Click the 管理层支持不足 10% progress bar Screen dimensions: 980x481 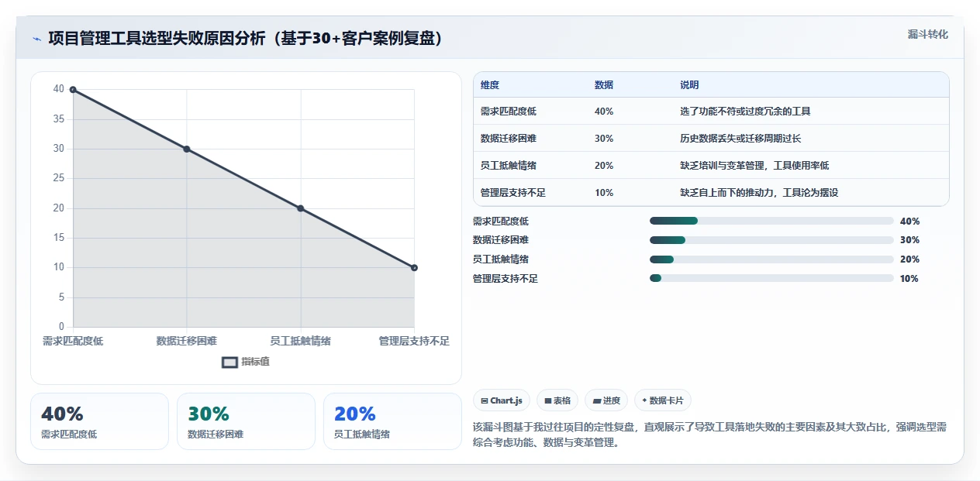771,278
